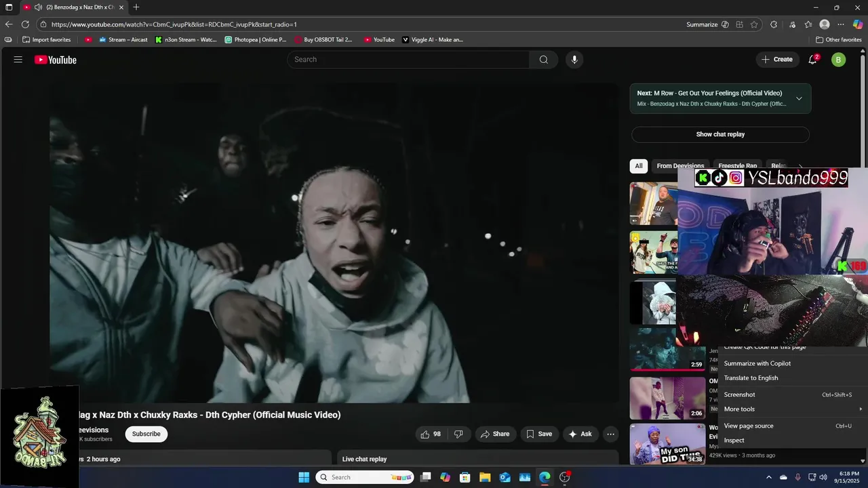Click the Ask button
The height and width of the screenshot is (488, 868).
(x=580, y=434)
